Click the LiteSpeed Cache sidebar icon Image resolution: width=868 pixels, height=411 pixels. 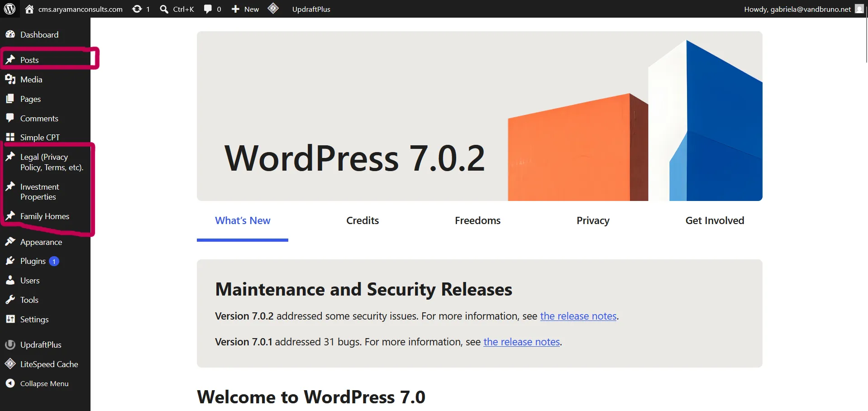(x=10, y=364)
